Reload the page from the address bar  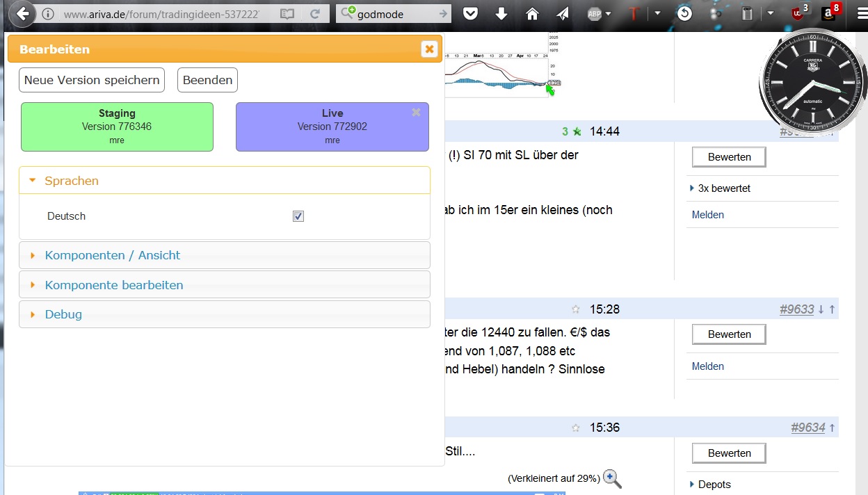tap(314, 13)
